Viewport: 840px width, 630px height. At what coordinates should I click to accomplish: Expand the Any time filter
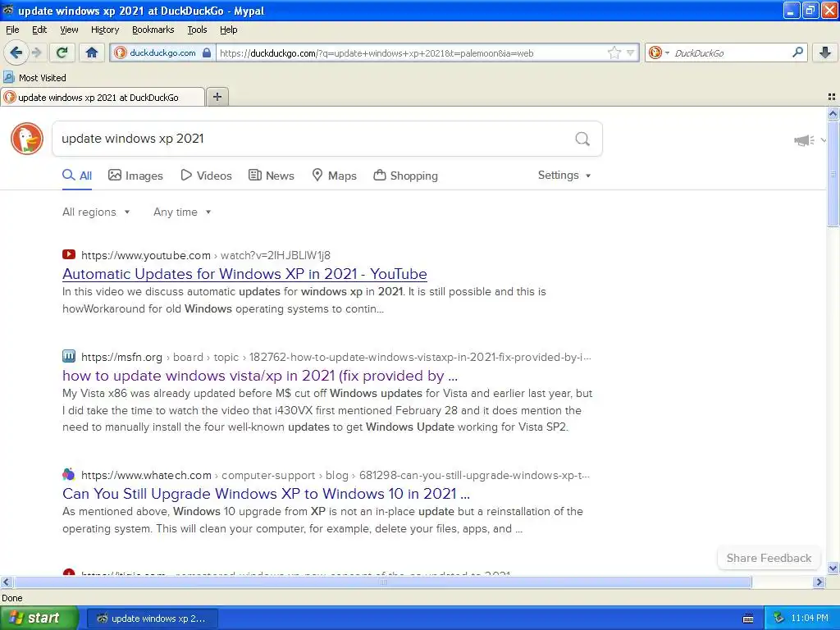182,212
